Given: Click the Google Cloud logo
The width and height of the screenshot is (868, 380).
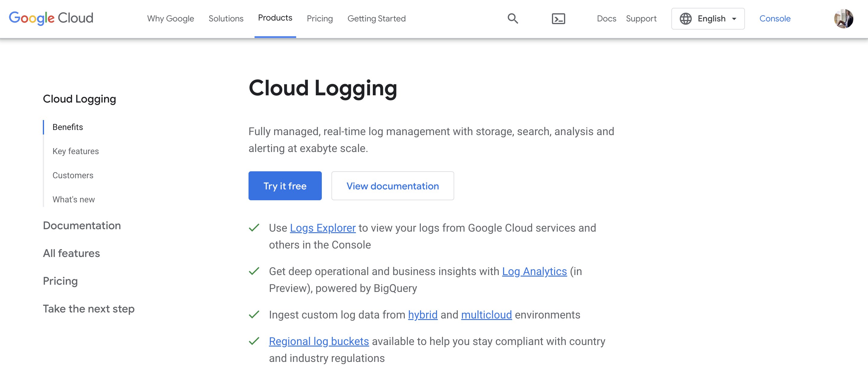Looking at the screenshot, I should coord(51,18).
